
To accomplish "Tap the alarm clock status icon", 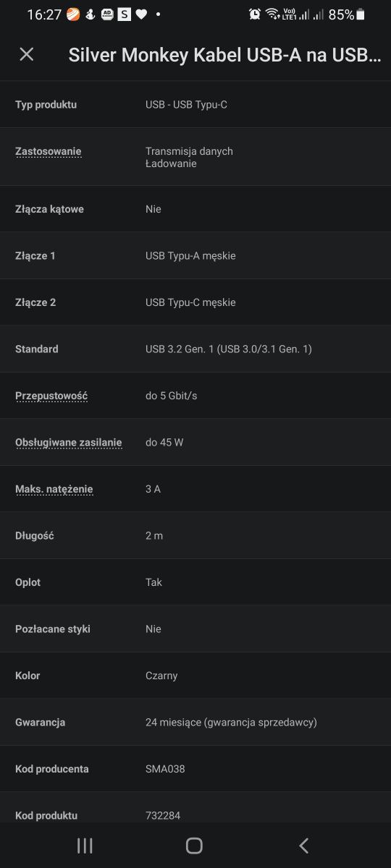I will pyautogui.click(x=255, y=14).
